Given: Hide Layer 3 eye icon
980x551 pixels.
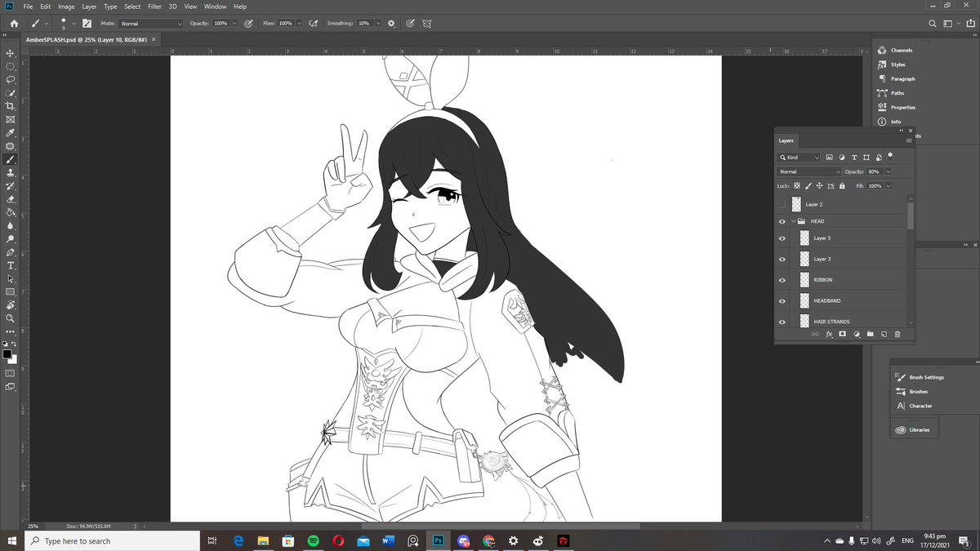Looking at the screenshot, I should 782,259.
